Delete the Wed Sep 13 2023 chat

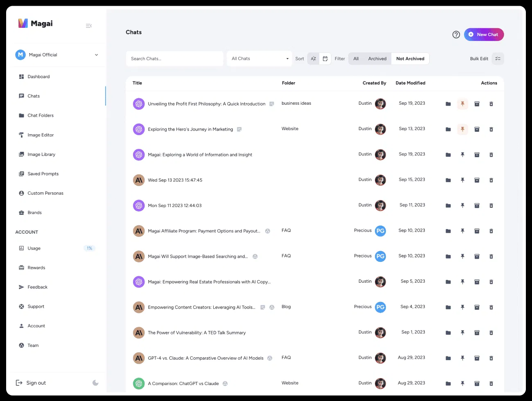(x=491, y=180)
